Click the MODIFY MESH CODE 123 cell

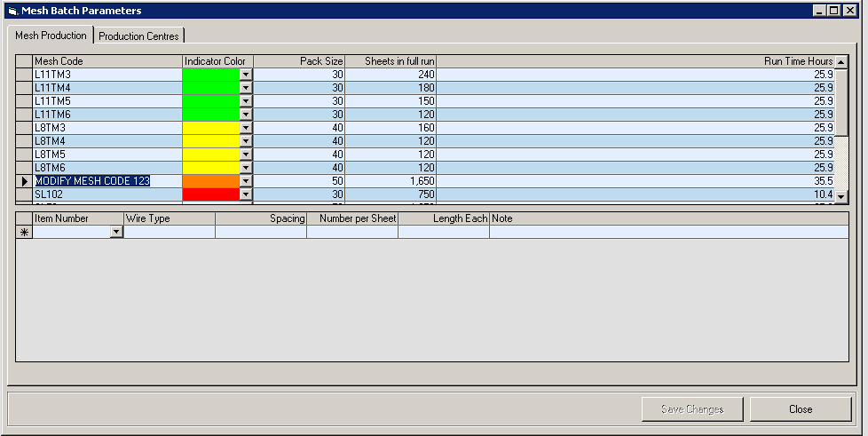(107, 180)
